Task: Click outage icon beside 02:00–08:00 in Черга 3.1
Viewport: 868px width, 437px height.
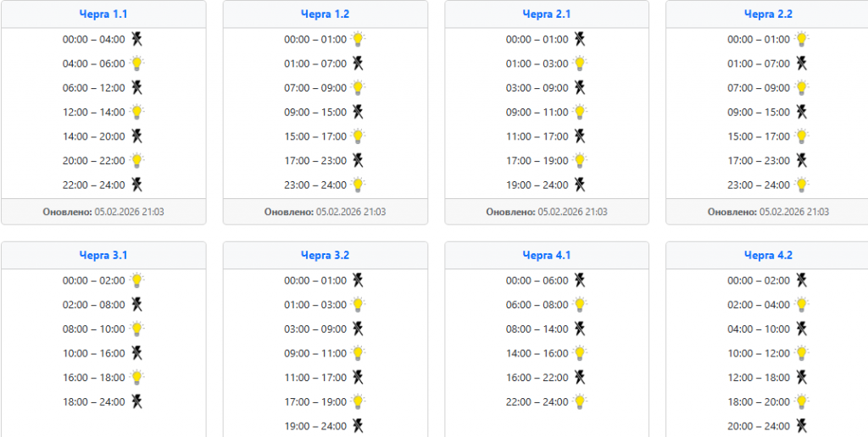Action: tap(136, 305)
